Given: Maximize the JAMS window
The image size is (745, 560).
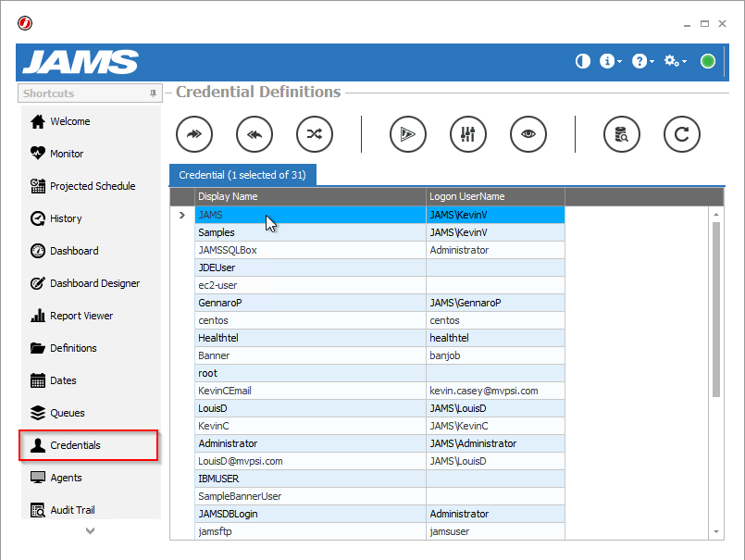Looking at the screenshot, I should point(704,23).
